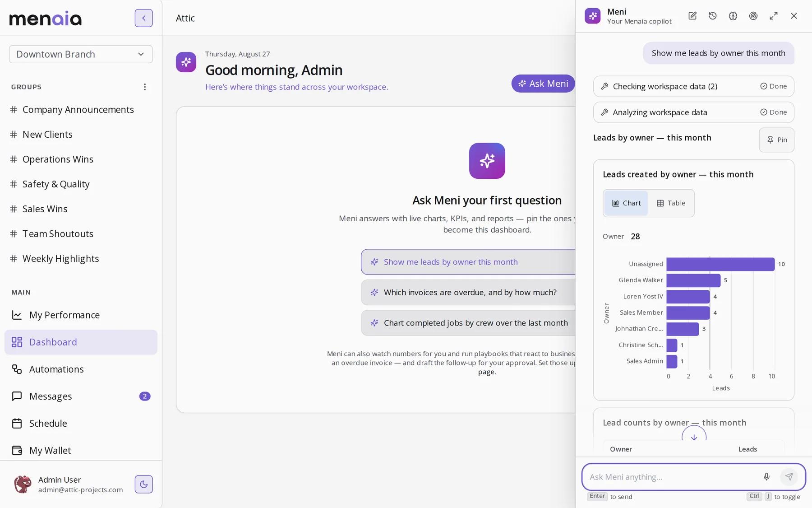
Task: Open My Wallet
Action: click(81, 450)
